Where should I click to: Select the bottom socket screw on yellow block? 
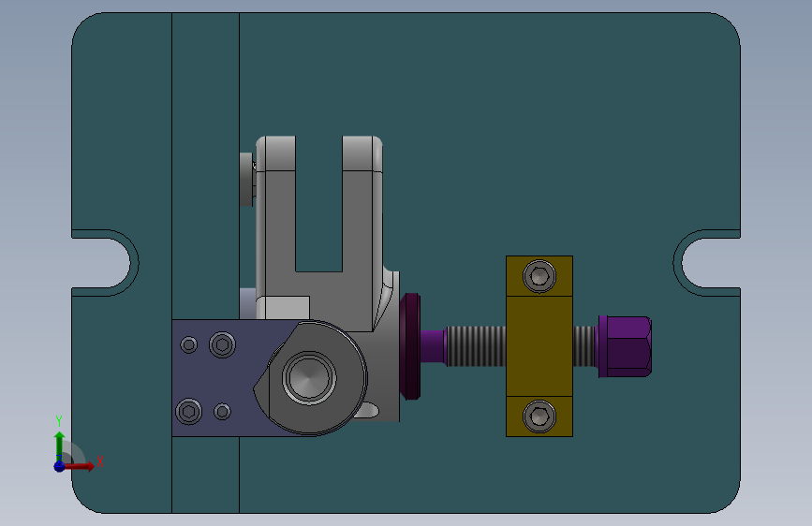click(x=539, y=416)
